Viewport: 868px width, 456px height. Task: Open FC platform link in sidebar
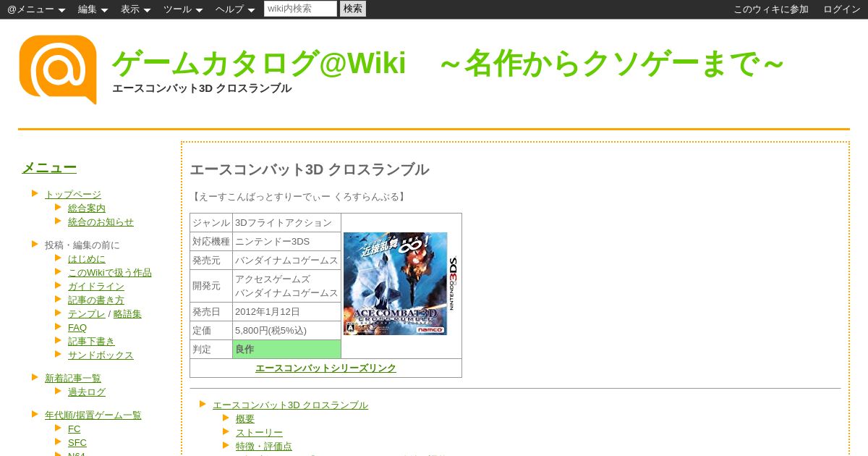click(x=75, y=428)
